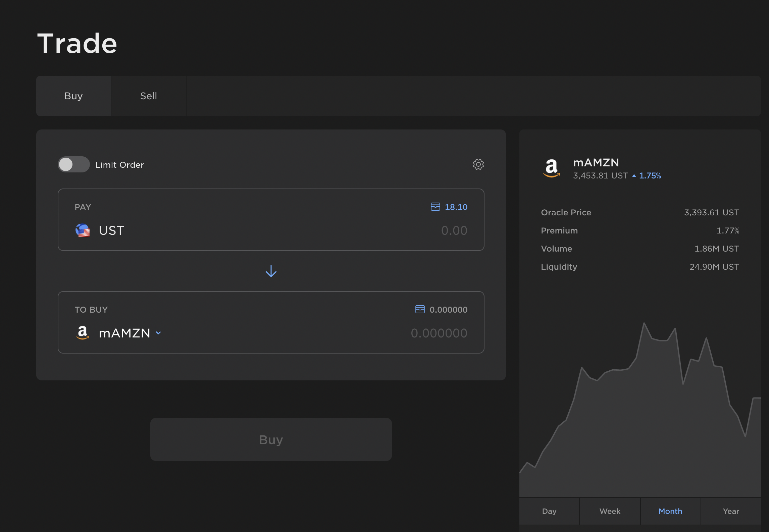769x532 pixels.
Task: Click the Amazon logo in TO BUY field
Action: click(83, 333)
